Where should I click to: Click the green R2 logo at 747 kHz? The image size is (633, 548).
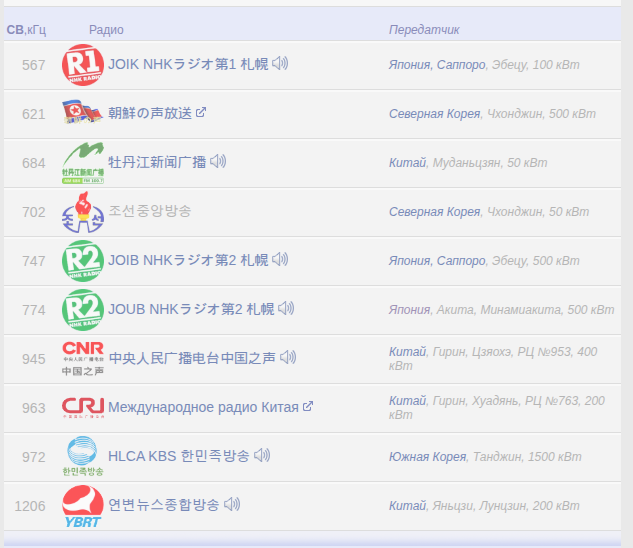83,261
